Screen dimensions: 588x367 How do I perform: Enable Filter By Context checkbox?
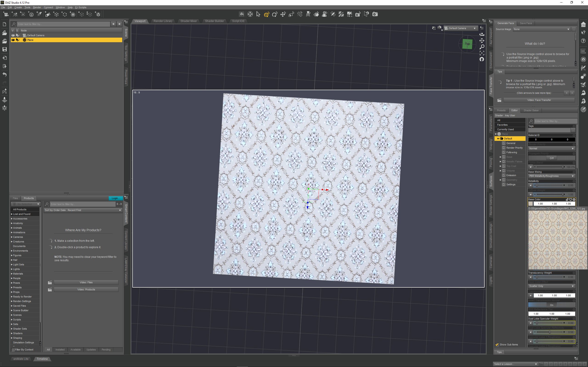tap(13, 350)
